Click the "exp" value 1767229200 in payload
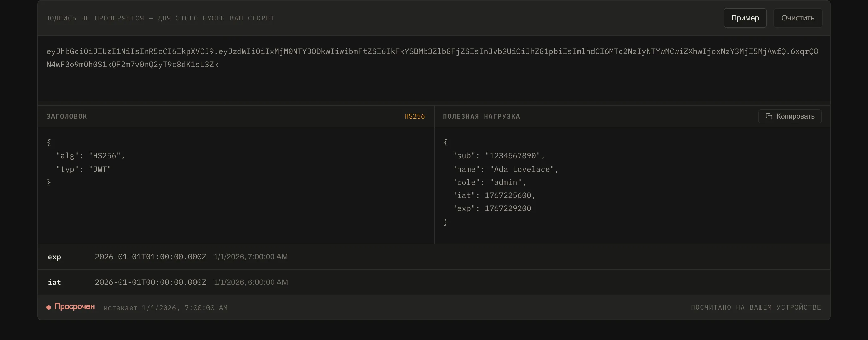 tap(508, 209)
